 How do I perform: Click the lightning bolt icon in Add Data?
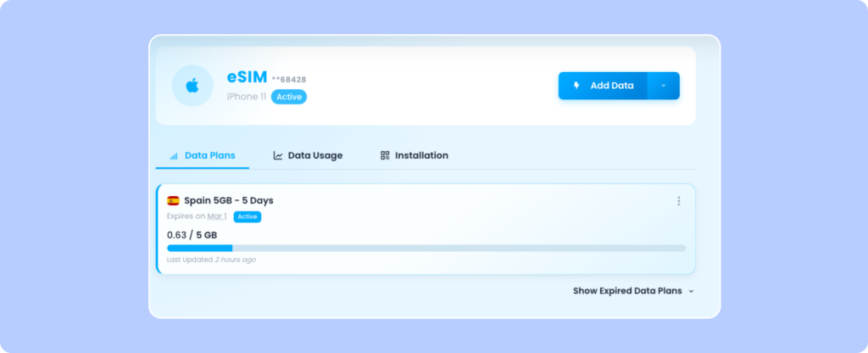(x=577, y=86)
